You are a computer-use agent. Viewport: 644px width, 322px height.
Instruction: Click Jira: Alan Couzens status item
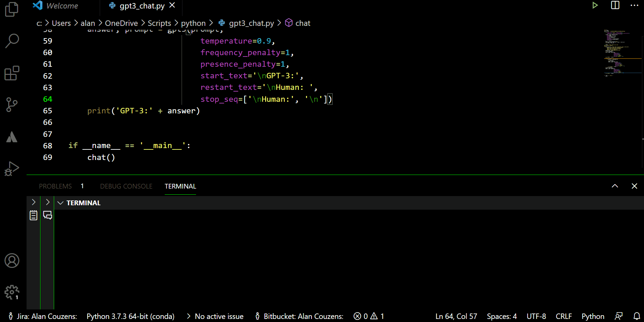[43, 316]
